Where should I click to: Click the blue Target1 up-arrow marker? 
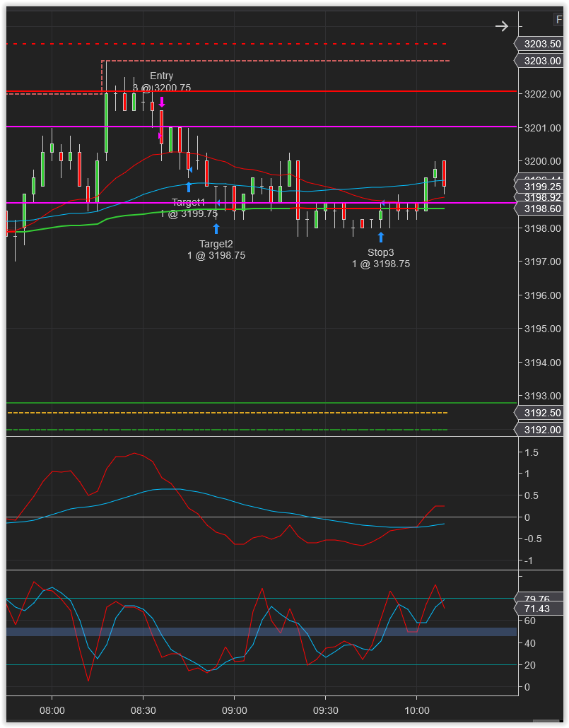click(x=189, y=187)
